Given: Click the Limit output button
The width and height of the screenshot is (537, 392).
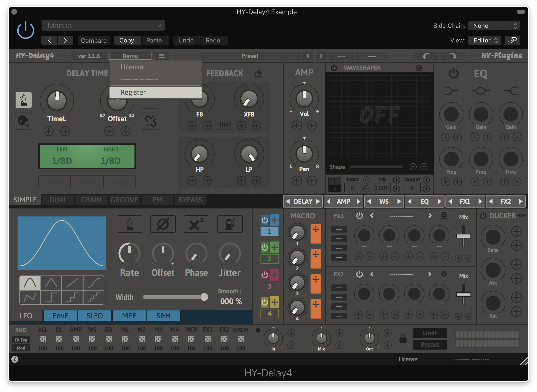Looking at the screenshot, I should (429, 333).
